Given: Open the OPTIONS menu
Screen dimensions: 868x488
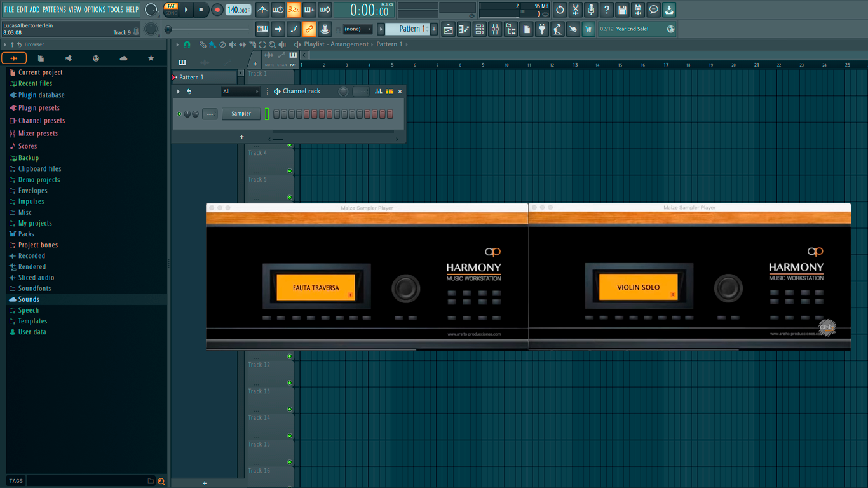Looking at the screenshot, I should pyautogui.click(x=95, y=10).
